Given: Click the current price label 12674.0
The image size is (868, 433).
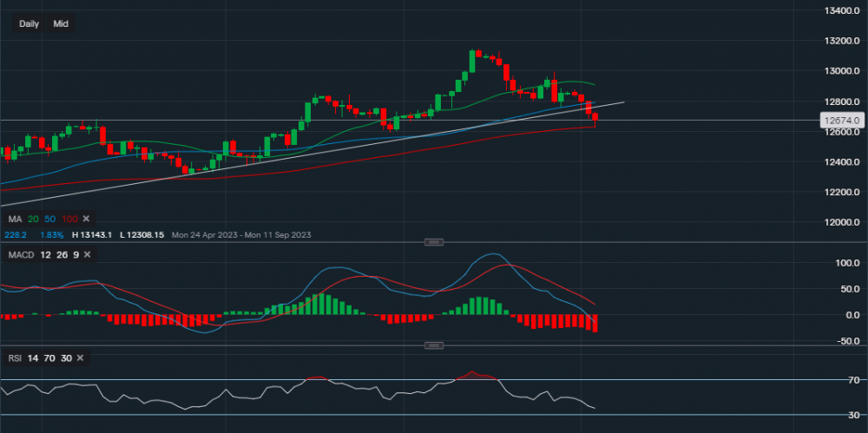Looking at the screenshot, I should click(844, 121).
